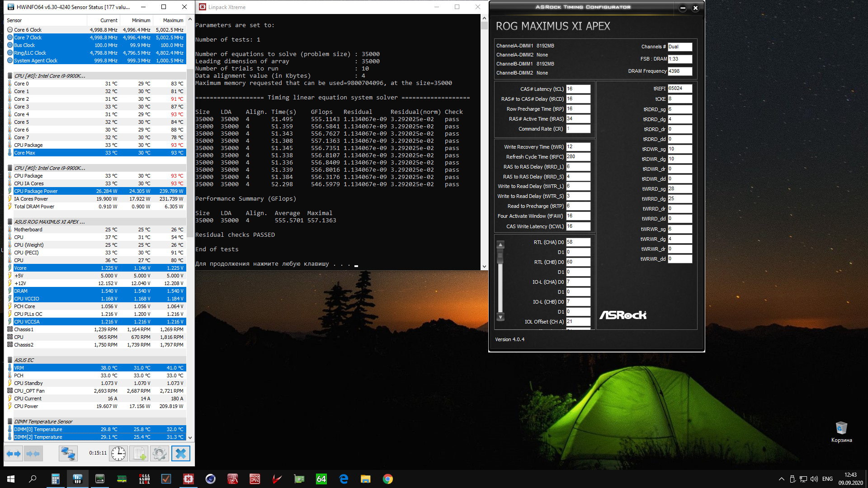Click the CAS# Latency (tCL) value field
The image size is (868, 488).
578,89
